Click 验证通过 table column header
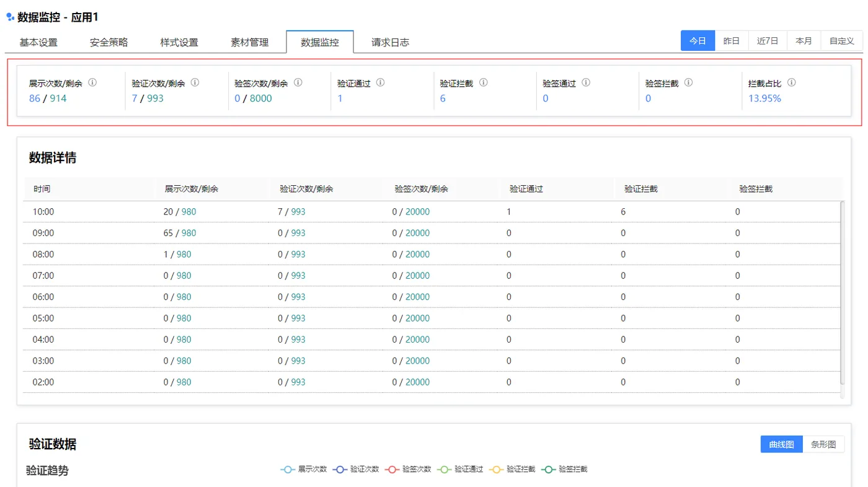868x487 pixels. [x=526, y=189]
